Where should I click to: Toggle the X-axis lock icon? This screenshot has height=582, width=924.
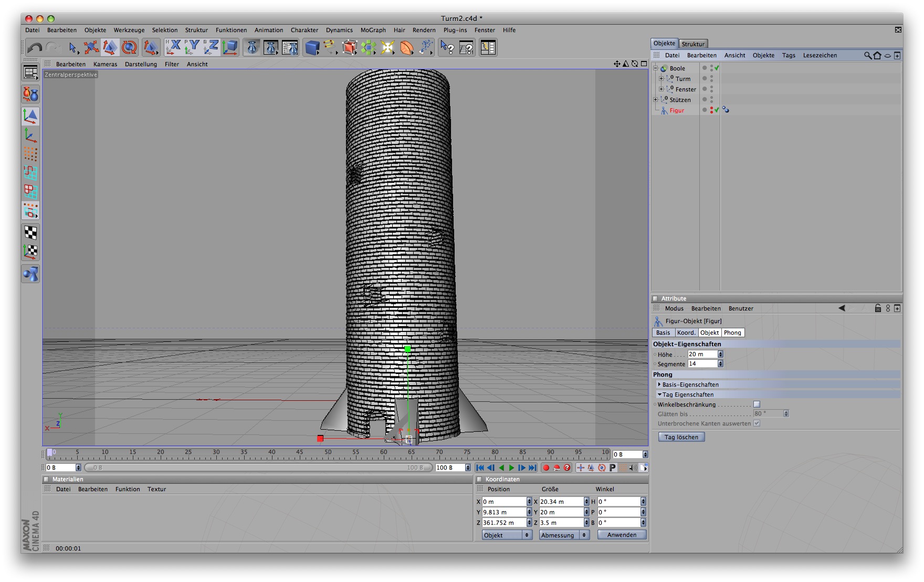pyautogui.click(x=173, y=48)
